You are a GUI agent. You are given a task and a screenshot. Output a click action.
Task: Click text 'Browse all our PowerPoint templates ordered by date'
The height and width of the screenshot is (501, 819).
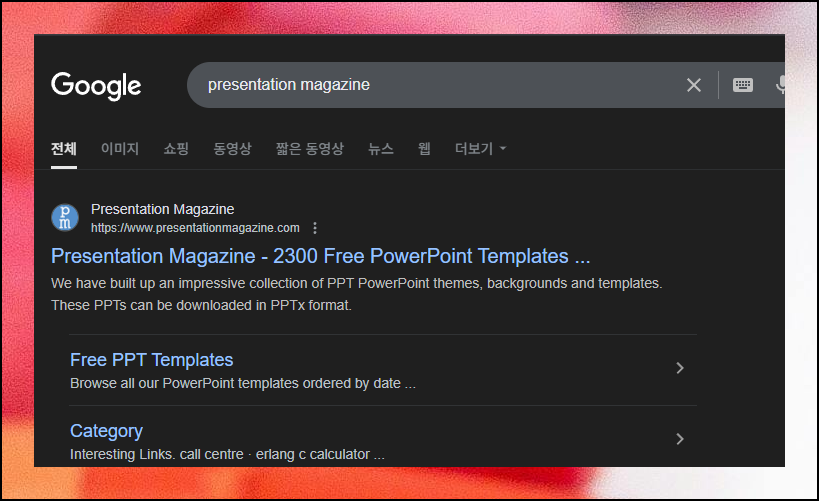tap(235, 383)
